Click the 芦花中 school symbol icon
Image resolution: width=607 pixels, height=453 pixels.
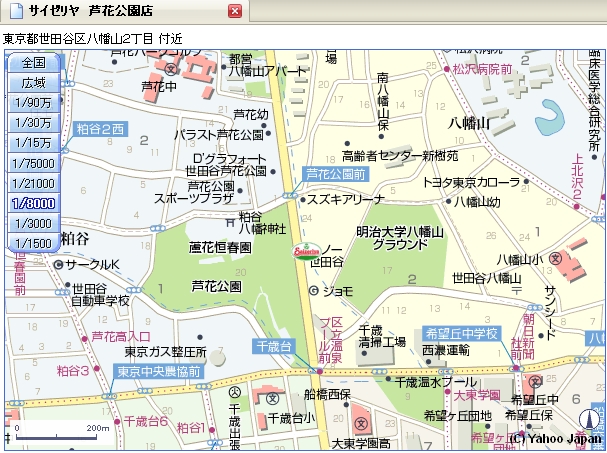point(170,70)
